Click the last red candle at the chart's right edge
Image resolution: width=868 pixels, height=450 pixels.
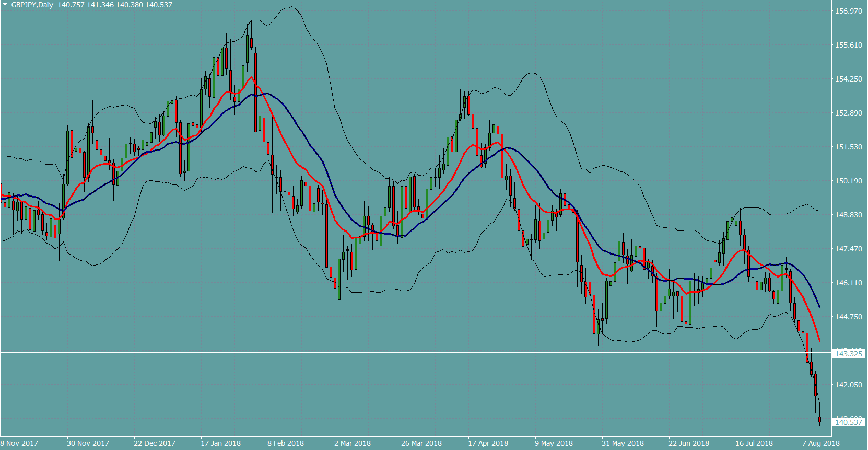[x=820, y=419]
